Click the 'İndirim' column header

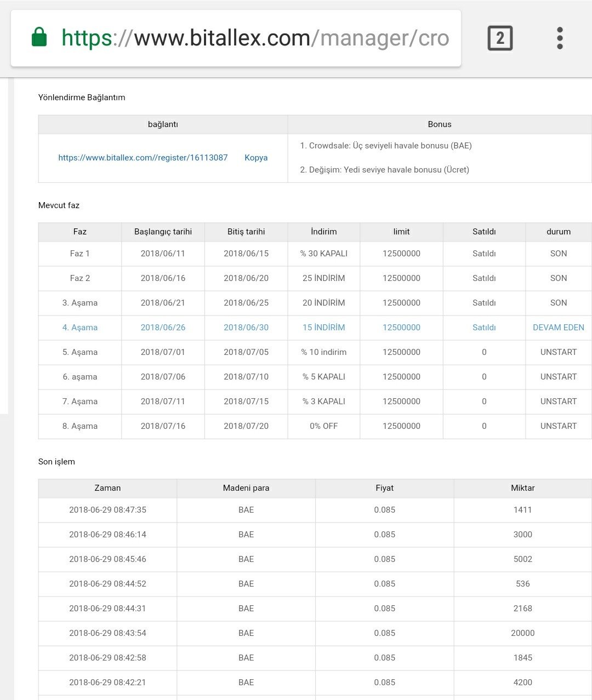click(x=324, y=232)
